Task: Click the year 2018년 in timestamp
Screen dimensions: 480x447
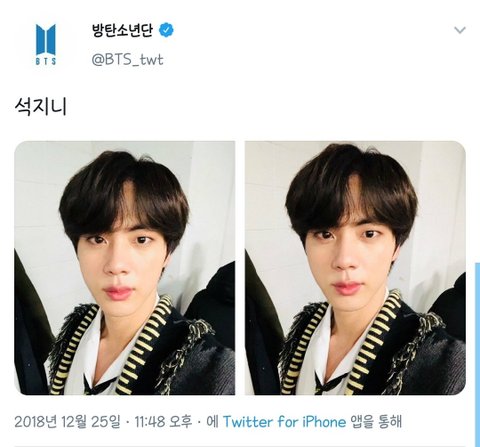Action: 36,422
